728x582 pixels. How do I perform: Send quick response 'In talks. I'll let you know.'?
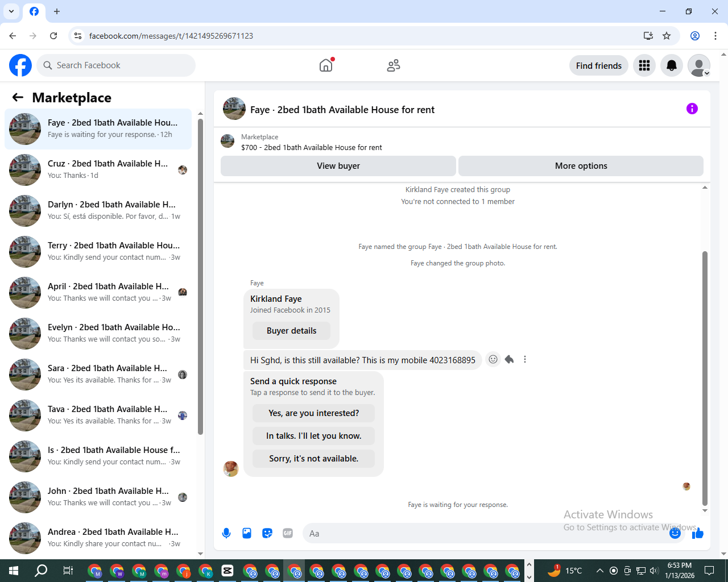coord(314,436)
